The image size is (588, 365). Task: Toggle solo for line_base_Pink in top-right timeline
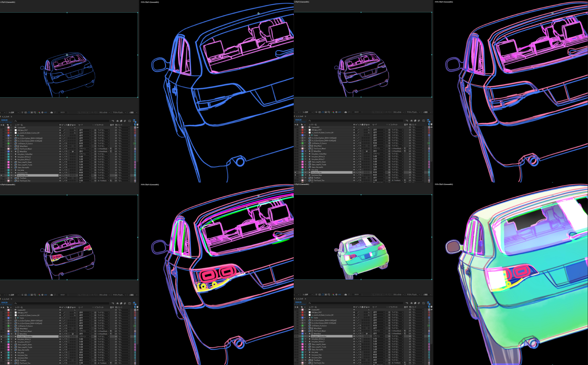295,172
